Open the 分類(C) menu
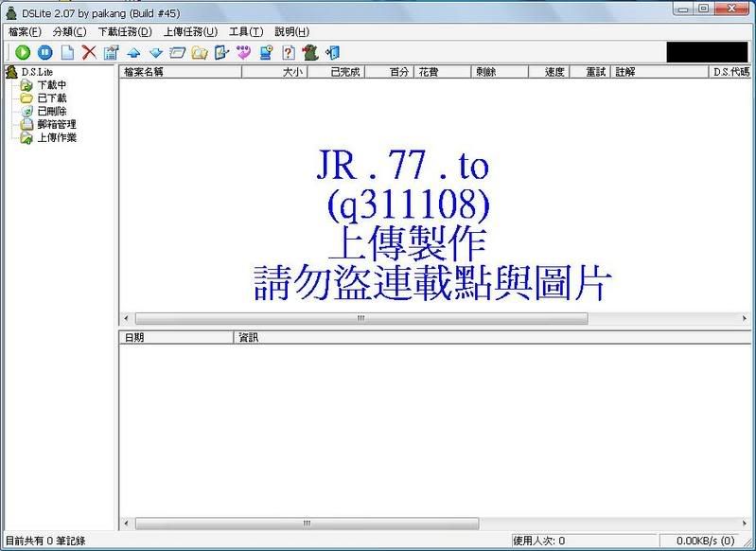This screenshot has height=551, width=756. click(x=69, y=32)
